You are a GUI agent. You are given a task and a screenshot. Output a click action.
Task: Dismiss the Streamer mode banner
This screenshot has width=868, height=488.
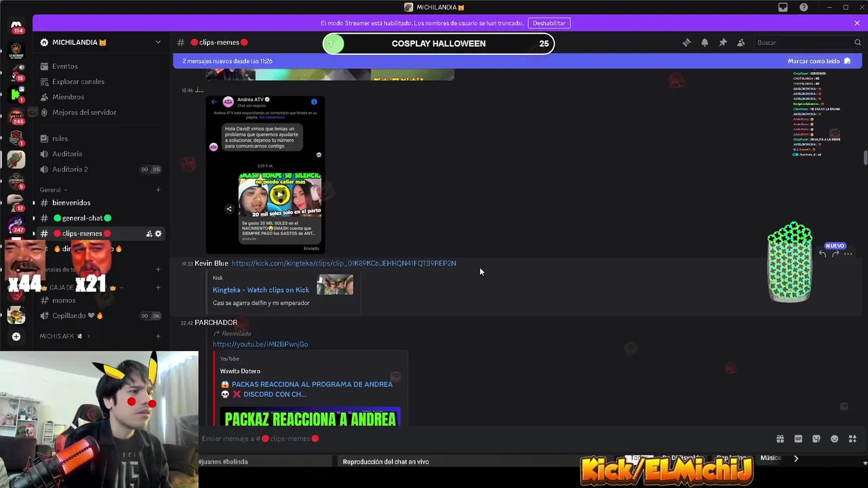(x=857, y=23)
